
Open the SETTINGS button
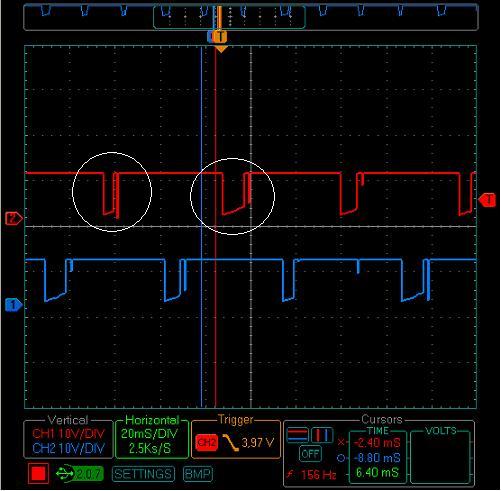click(x=144, y=473)
